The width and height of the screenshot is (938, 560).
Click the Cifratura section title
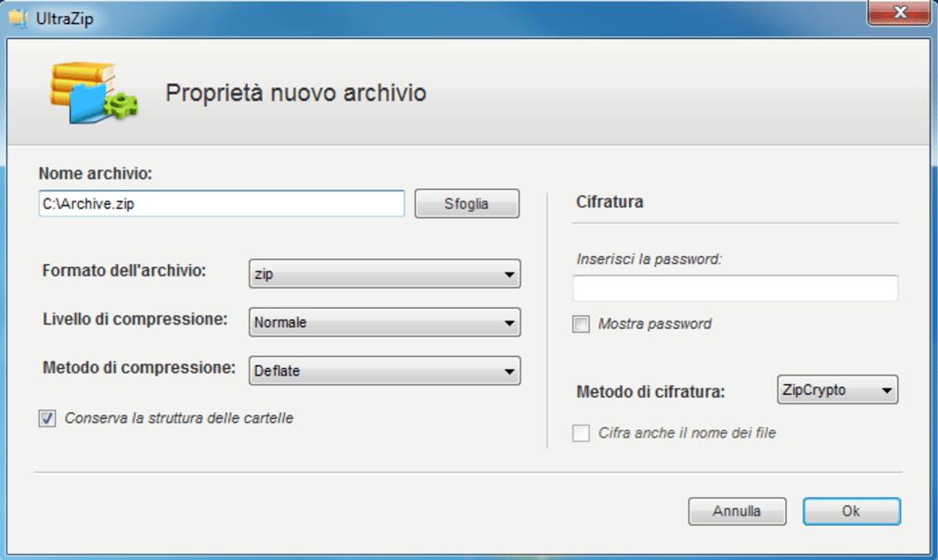click(610, 202)
